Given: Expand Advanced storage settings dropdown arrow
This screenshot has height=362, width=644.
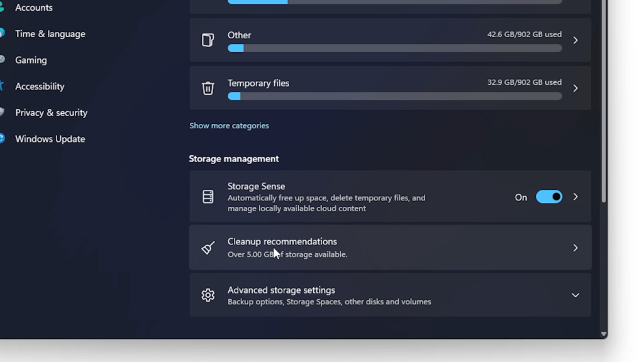Looking at the screenshot, I should pos(575,295).
